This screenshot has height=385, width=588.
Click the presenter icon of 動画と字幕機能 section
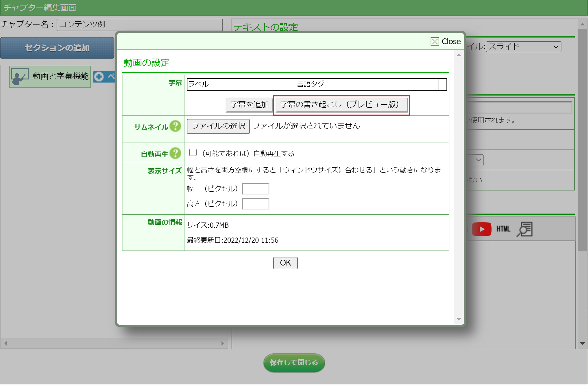(x=20, y=76)
